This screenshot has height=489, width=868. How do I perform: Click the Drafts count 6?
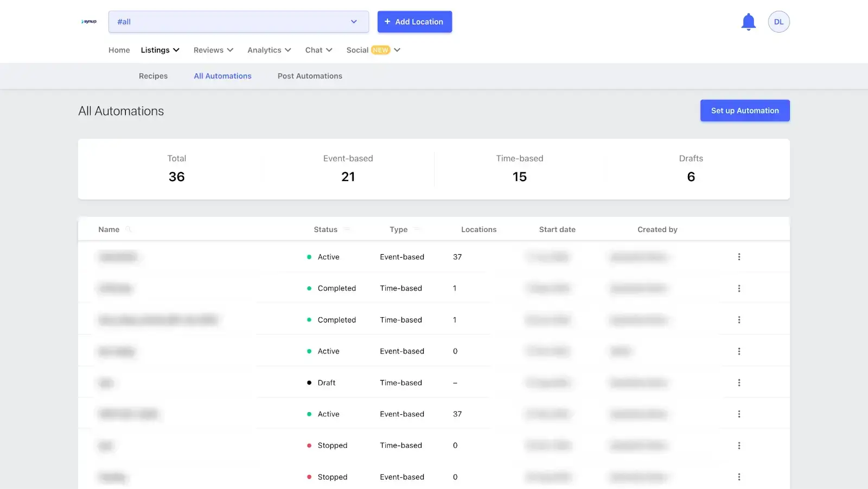(x=691, y=177)
